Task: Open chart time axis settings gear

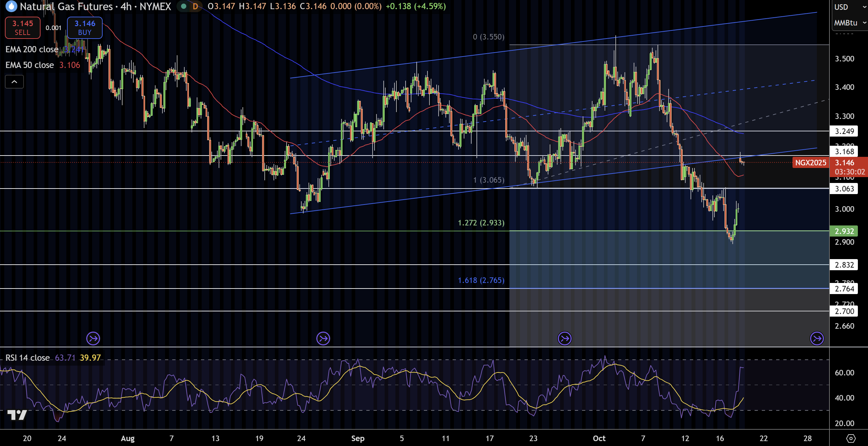Action: tap(851, 438)
